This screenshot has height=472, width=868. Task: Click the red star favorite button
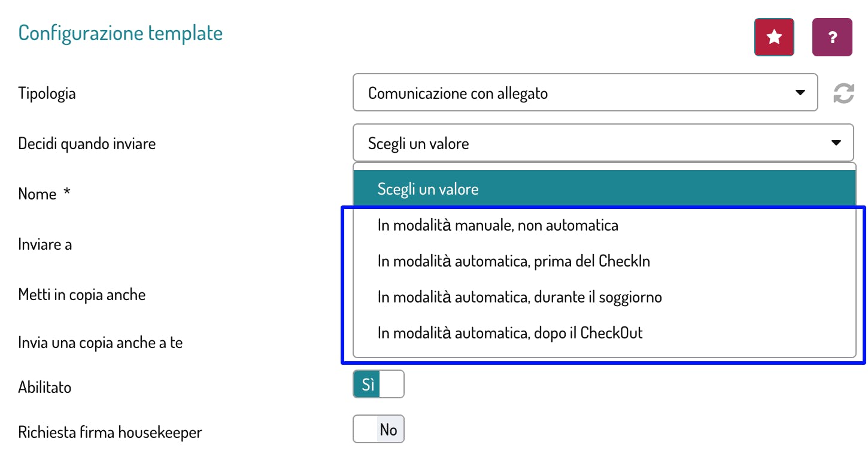click(x=774, y=37)
